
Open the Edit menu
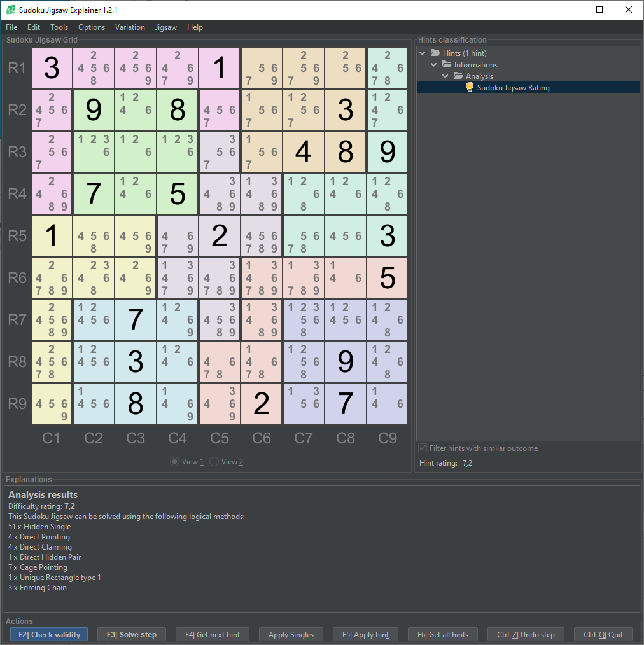tap(33, 27)
